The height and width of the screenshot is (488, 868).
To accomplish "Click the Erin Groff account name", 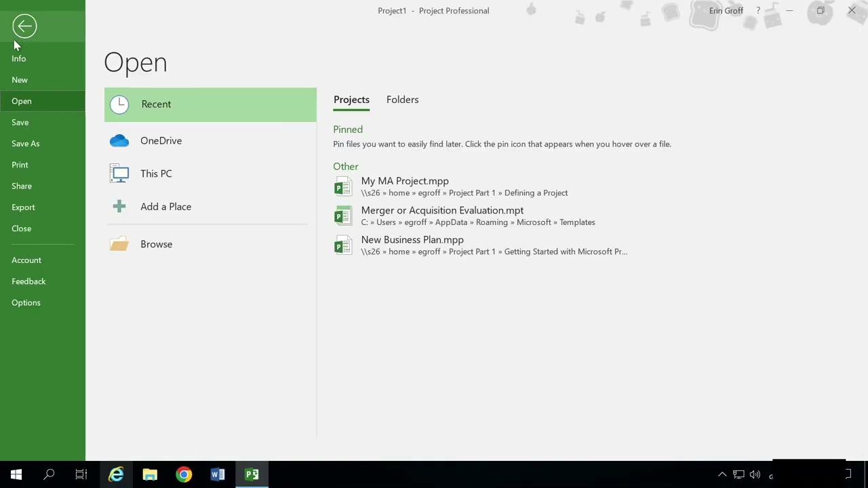I will pos(726,11).
